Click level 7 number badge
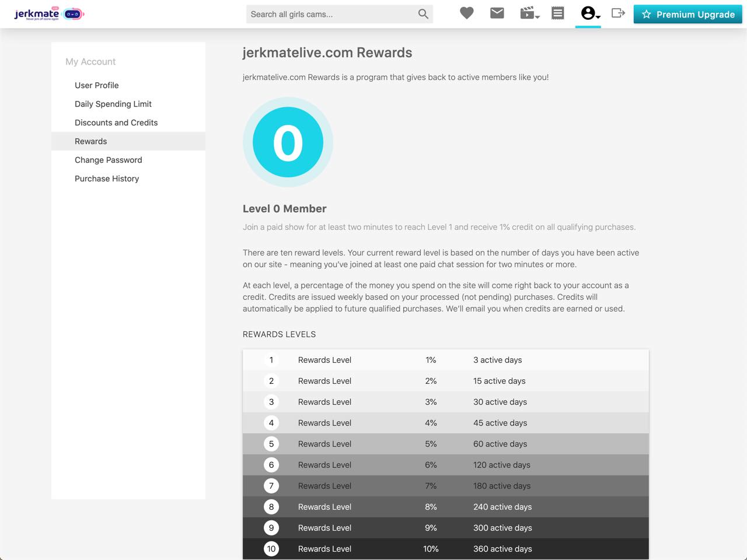Screen dimensions: 747x560 271,486
